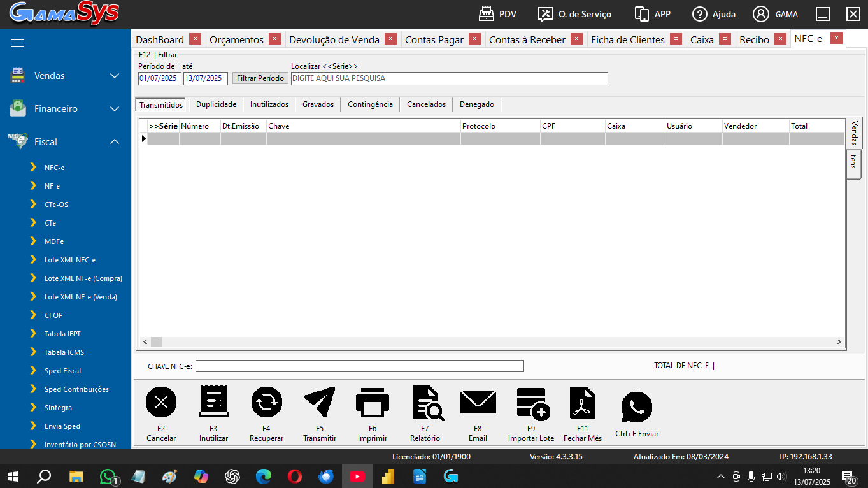The image size is (868, 488).
Task: Click the F5 Transmitir paper plane icon
Action: tap(320, 403)
